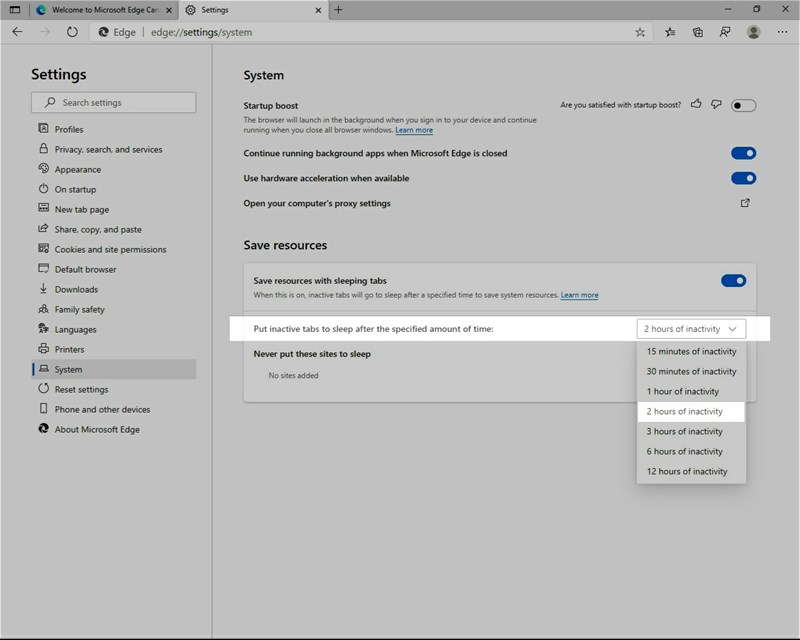The width and height of the screenshot is (800, 640).
Task: Click the forward navigation arrow
Action: [45, 32]
